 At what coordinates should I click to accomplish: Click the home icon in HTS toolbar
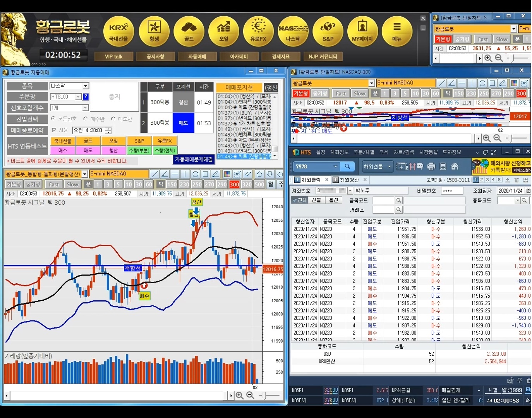click(455, 166)
